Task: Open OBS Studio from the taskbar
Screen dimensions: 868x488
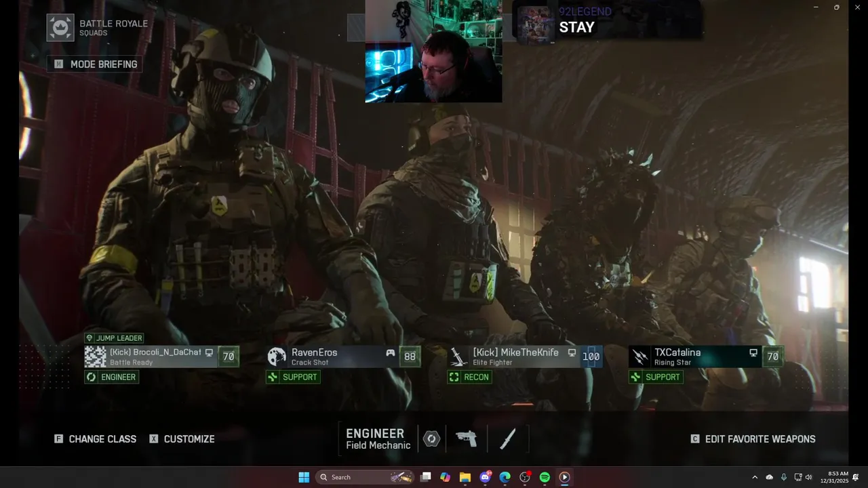Action: point(525,477)
